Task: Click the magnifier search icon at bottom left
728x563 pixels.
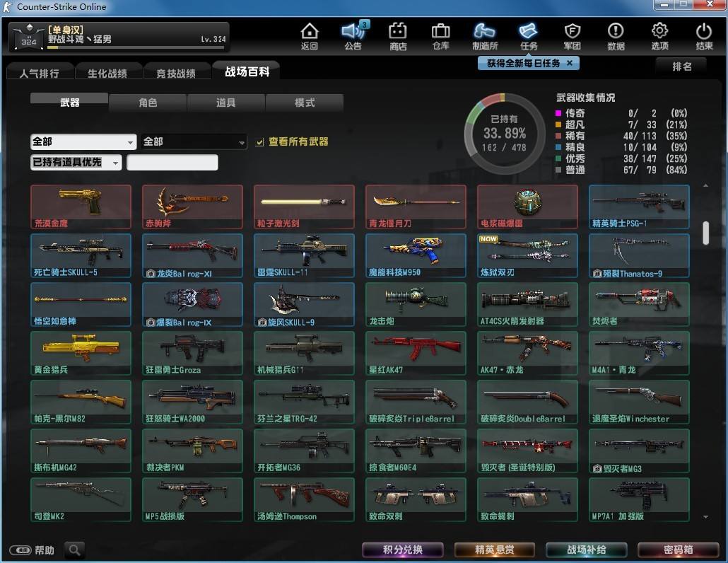Action: click(75, 550)
